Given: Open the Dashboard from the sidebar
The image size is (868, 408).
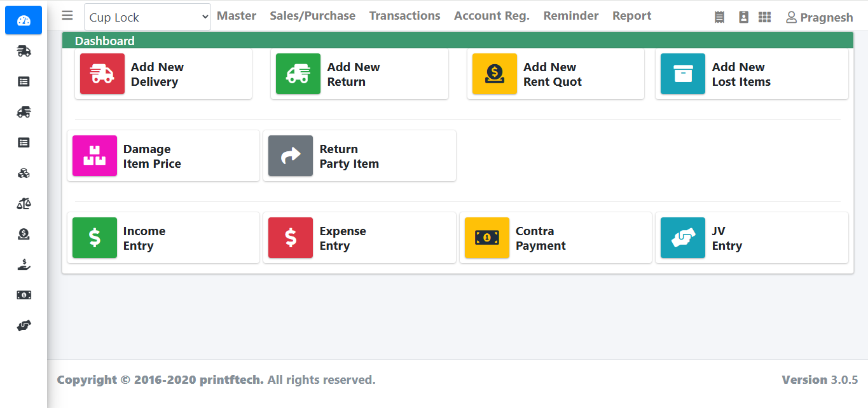Looking at the screenshot, I should (x=23, y=20).
